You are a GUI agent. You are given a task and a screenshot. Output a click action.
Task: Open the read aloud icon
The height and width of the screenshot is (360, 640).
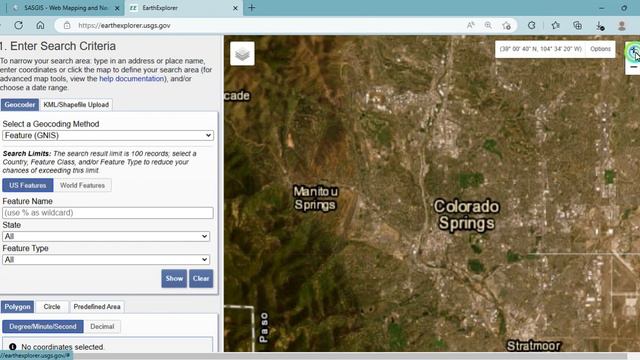point(471,25)
